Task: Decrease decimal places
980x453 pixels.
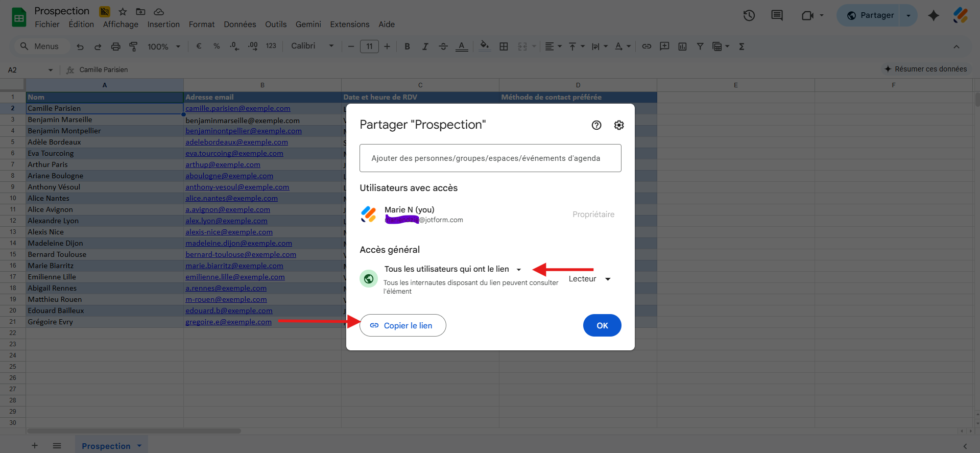Action: pos(234,46)
